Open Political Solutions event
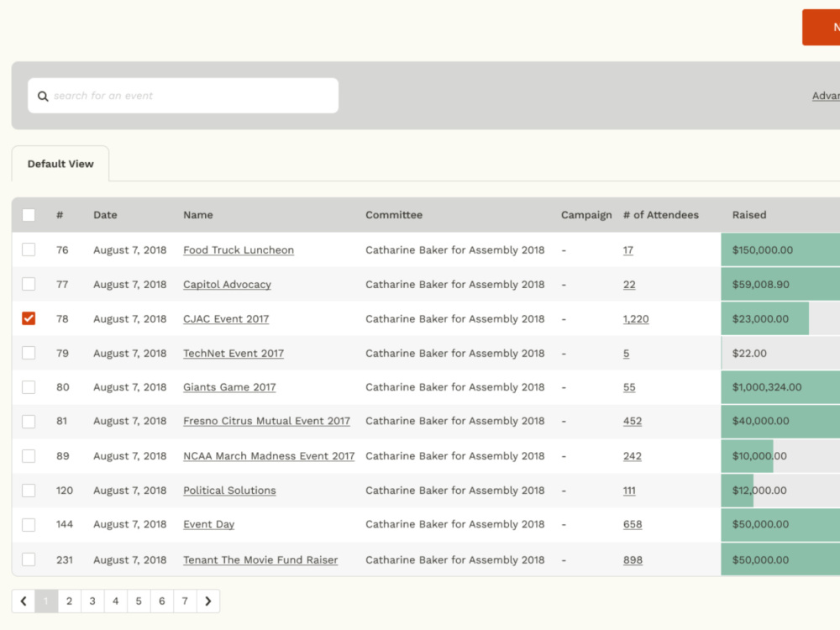The width and height of the screenshot is (840, 630). pos(230,491)
